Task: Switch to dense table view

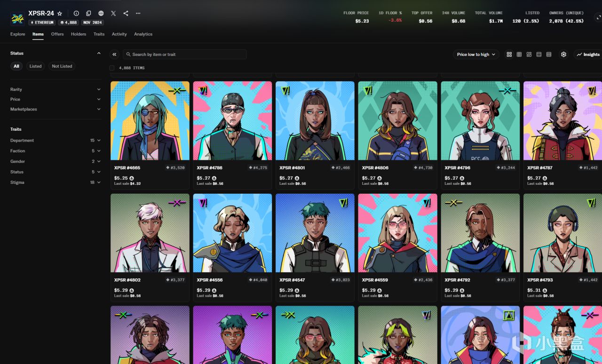Action: point(549,55)
